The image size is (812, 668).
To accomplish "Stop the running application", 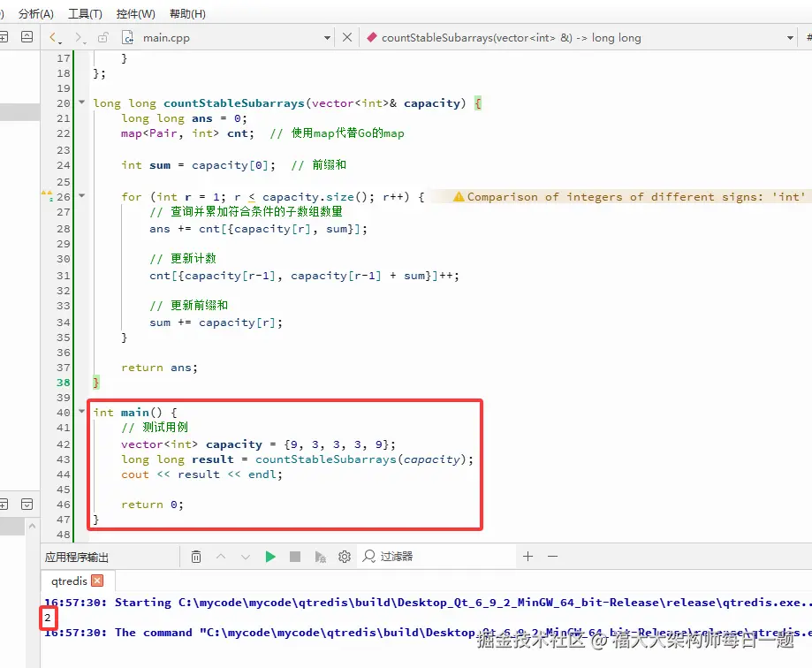I will click(x=295, y=557).
